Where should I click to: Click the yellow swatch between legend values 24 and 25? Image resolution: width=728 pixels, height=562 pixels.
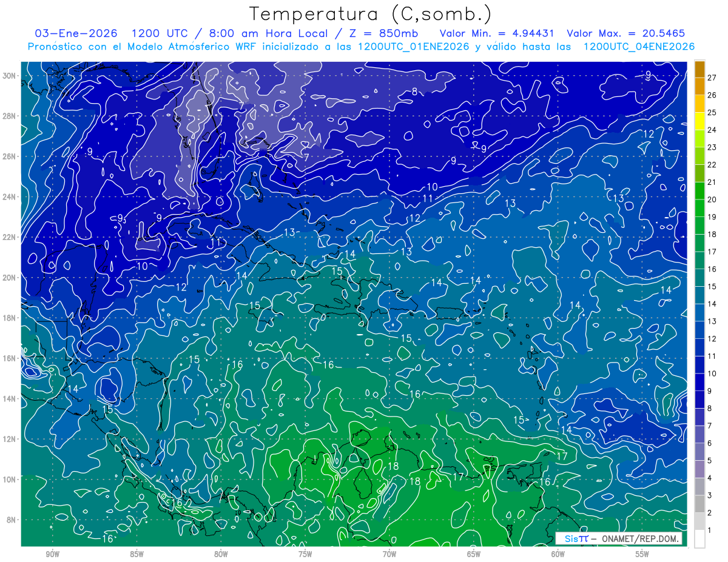[x=699, y=121]
